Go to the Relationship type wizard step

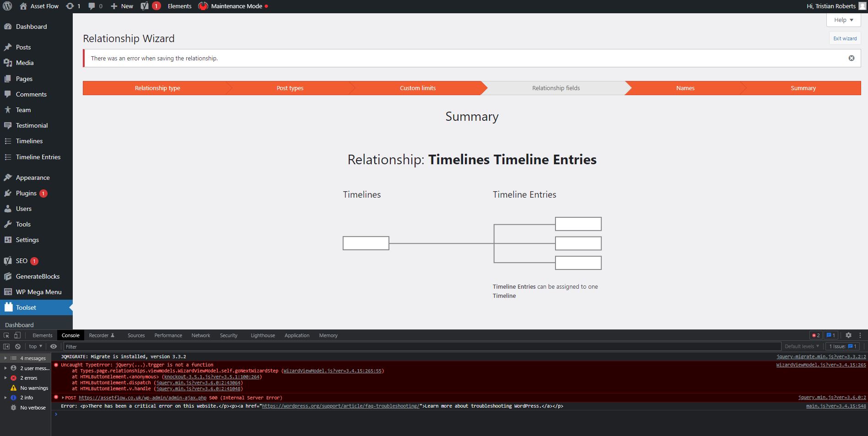click(x=157, y=88)
